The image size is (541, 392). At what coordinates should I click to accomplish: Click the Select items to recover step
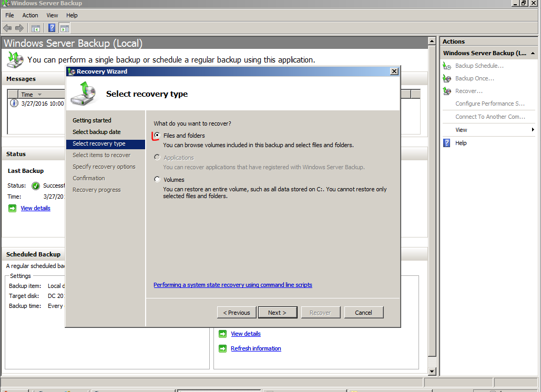coord(101,155)
